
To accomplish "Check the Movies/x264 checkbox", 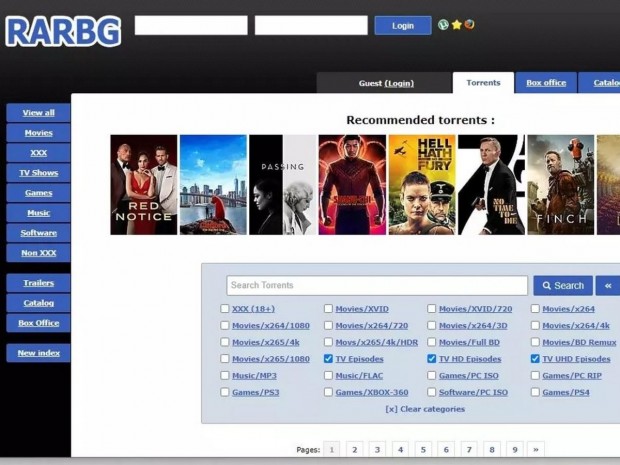I will pos(535,308).
